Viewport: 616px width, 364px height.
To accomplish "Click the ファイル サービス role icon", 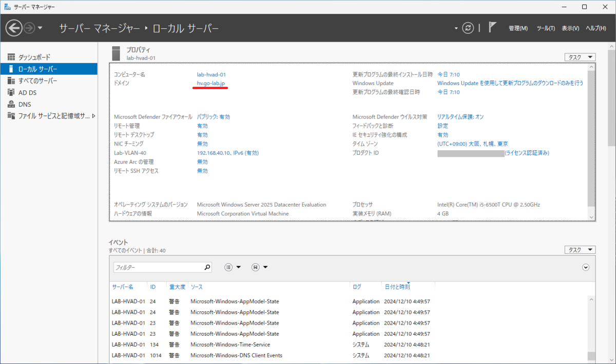I will 11,116.
